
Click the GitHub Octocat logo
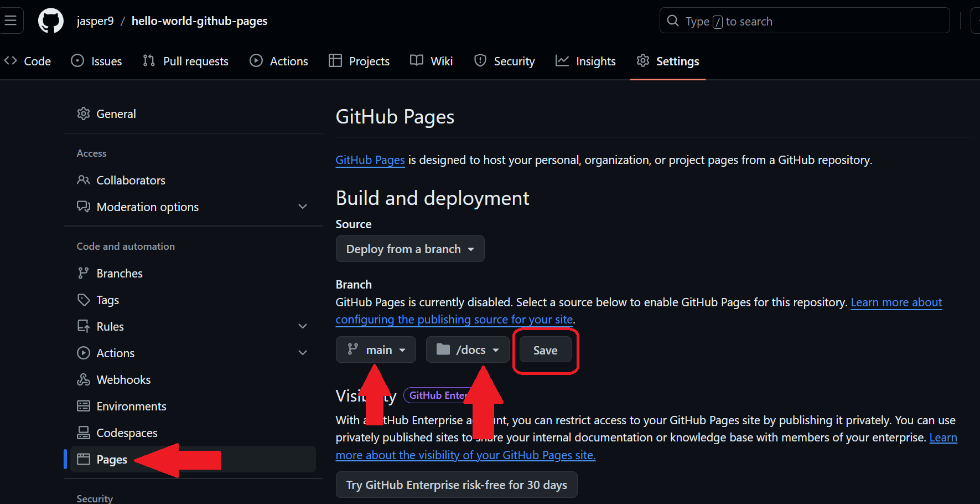coord(50,21)
